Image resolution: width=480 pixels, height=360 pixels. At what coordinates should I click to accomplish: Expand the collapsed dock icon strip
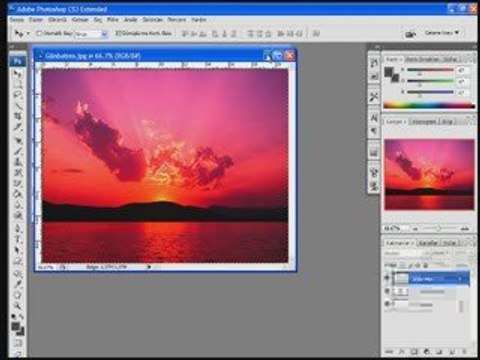[377, 47]
